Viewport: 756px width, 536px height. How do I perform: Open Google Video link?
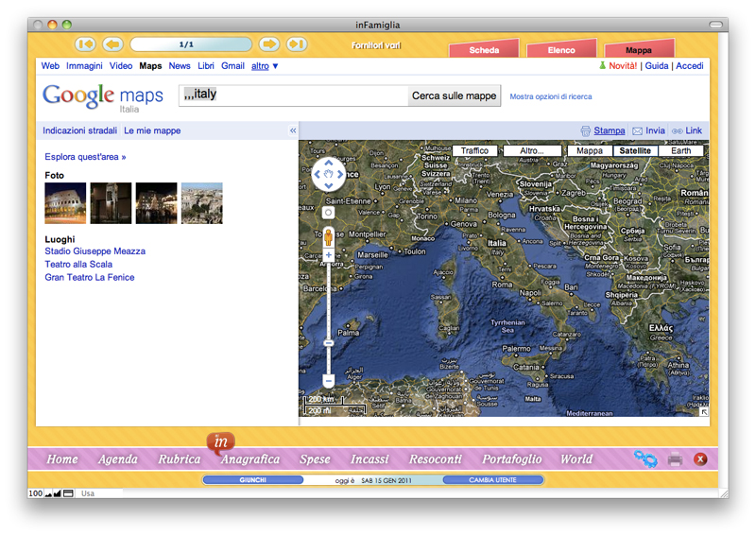tap(121, 66)
